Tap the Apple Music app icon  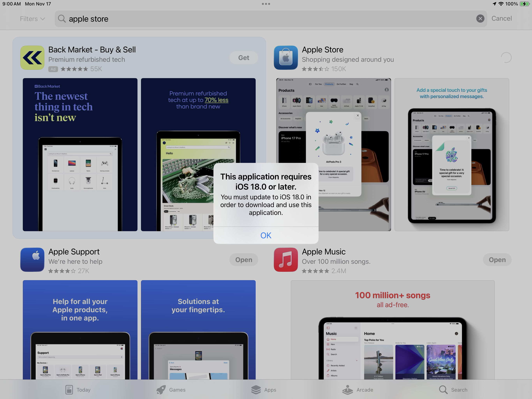(x=286, y=260)
